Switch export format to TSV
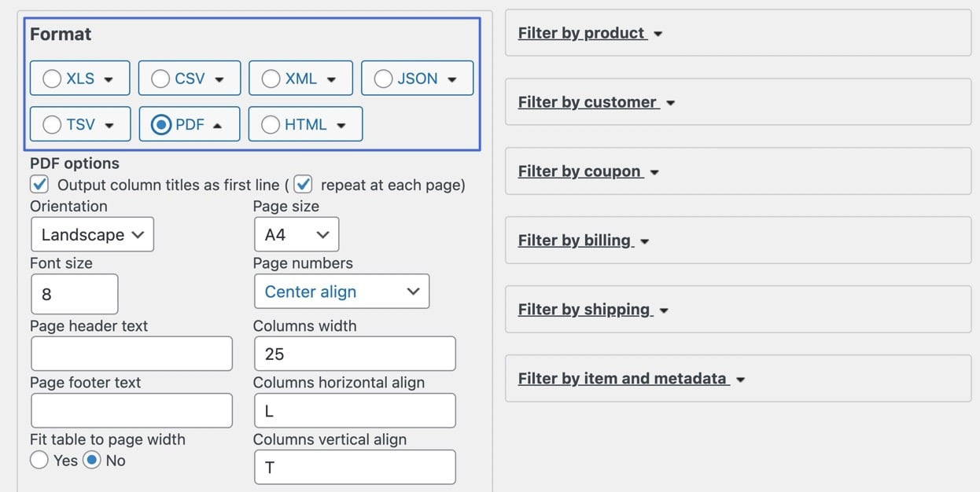 (x=52, y=123)
